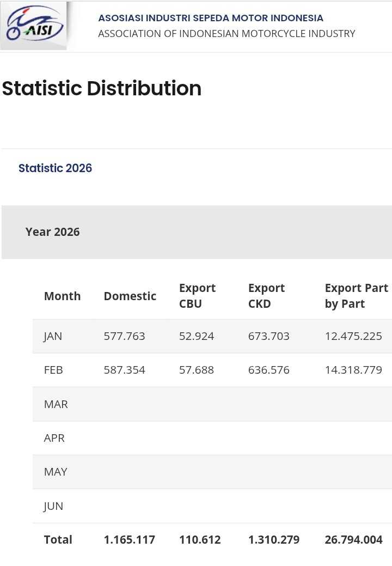Click the total domestic figure 1.165.117
The width and height of the screenshot is (392, 566).
click(129, 540)
